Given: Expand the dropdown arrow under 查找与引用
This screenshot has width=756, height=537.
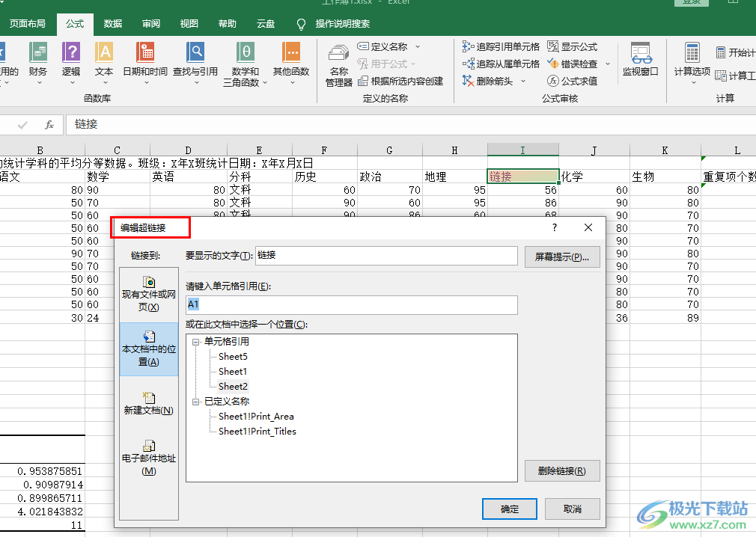Looking at the screenshot, I should pos(197,83).
